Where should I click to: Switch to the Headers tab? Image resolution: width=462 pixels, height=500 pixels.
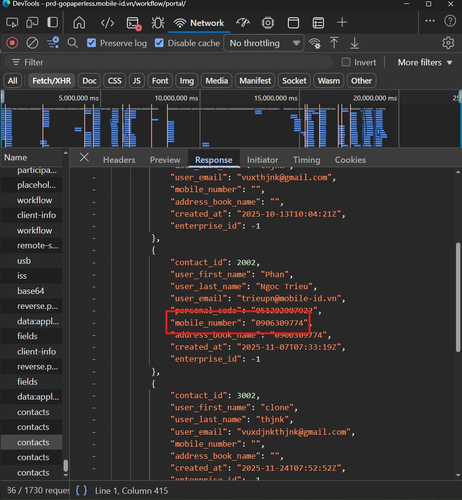tap(119, 160)
